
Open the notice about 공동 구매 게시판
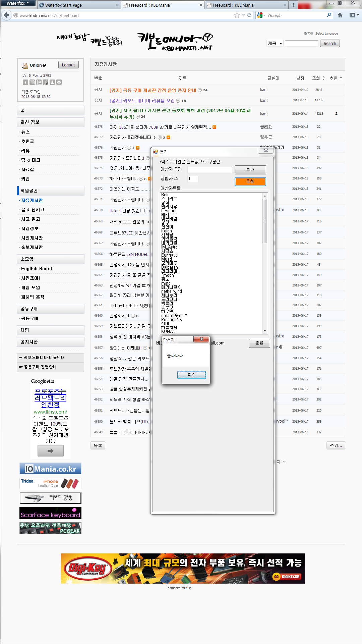[x=153, y=90]
